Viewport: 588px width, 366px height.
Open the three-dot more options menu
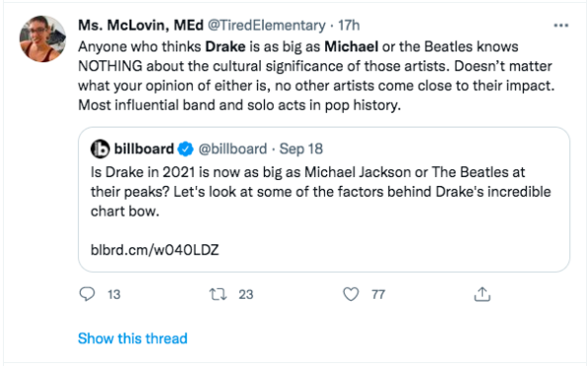(561, 25)
